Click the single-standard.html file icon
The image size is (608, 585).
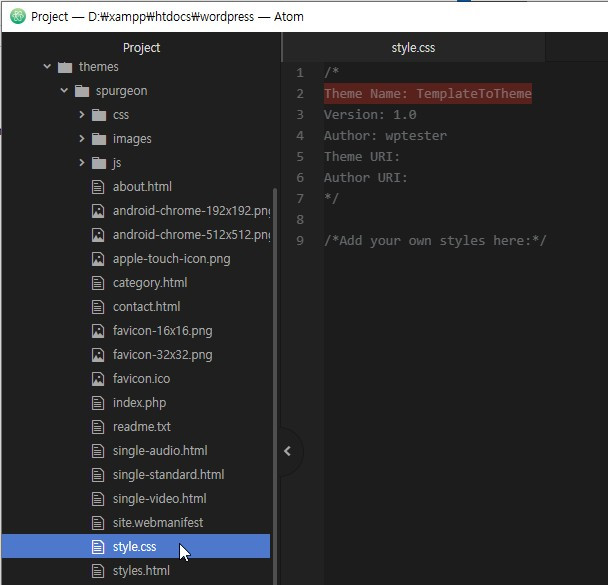[x=98, y=475]
